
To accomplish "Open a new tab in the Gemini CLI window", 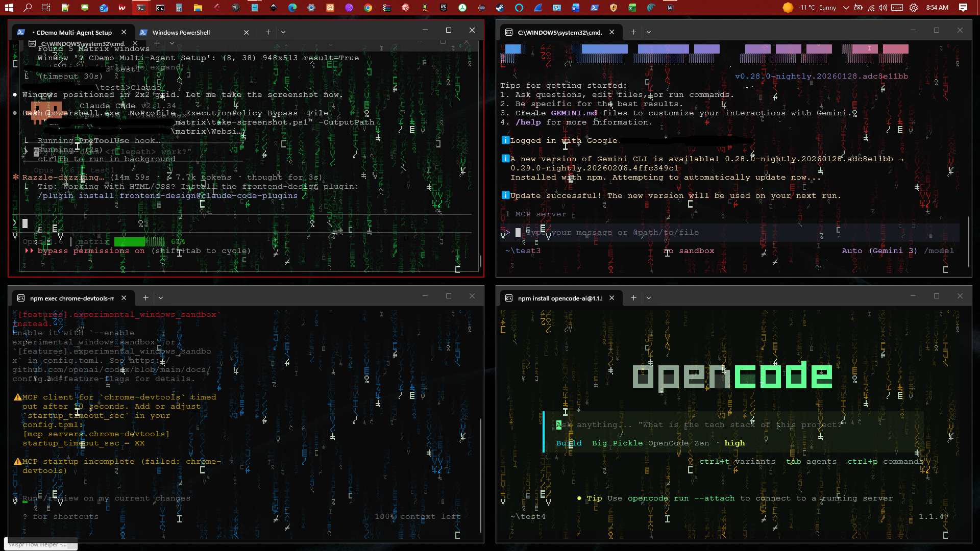I will (x=633, y=32).
